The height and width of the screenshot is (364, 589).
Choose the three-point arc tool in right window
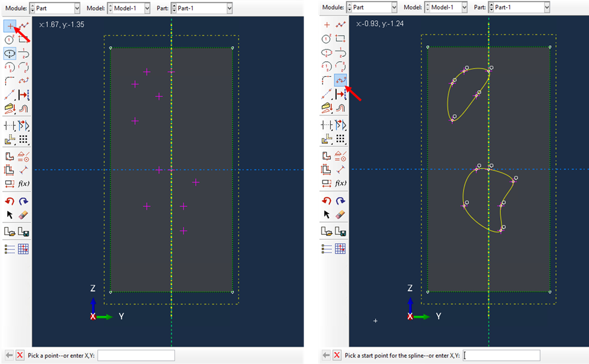tap(341, 67)
